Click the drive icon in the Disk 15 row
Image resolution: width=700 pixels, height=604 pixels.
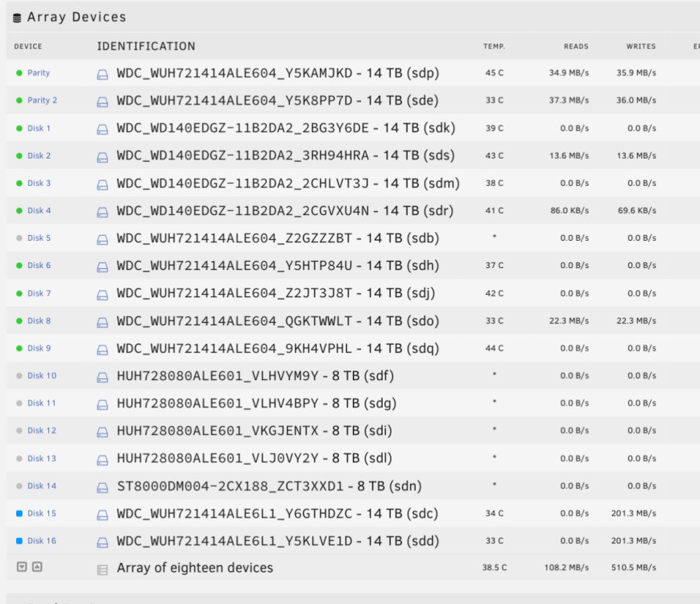pyautogui.click(x=102, y=515)
